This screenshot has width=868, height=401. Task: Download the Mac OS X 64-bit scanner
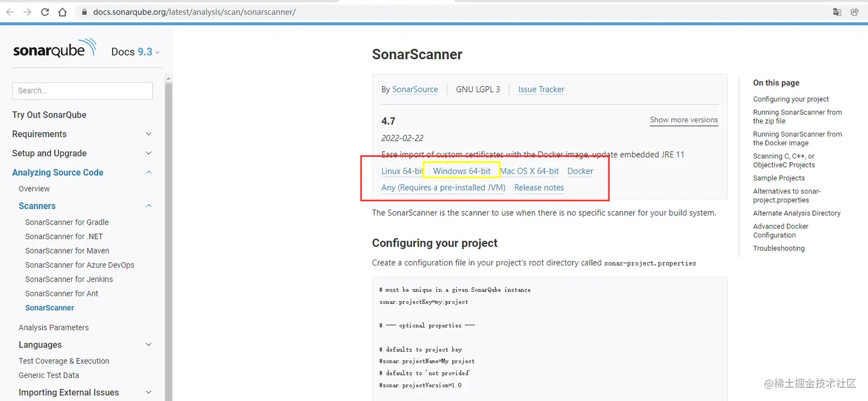coord(529,171)
